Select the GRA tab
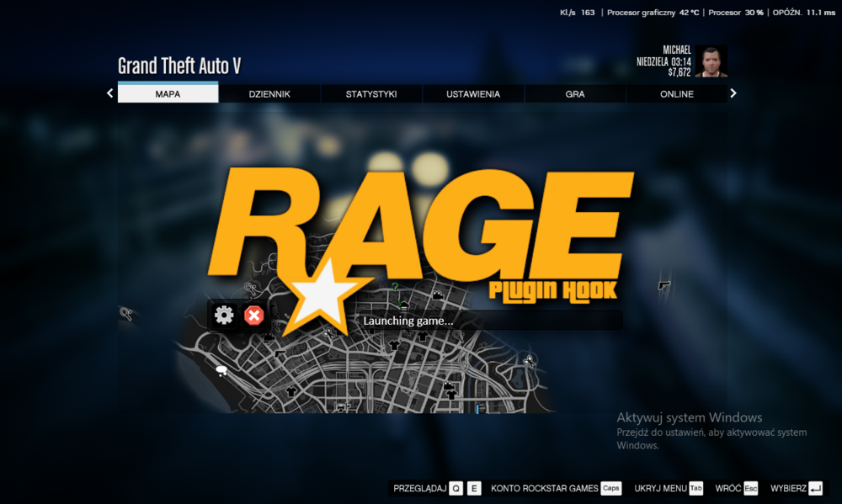The height and width of the screenshot is (504, 842). tap(574, 94)
